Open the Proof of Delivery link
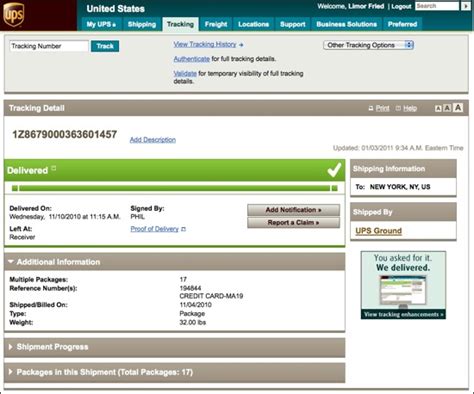Image resolution: width=474 pixels, height=394 pixels. (154, 229)
